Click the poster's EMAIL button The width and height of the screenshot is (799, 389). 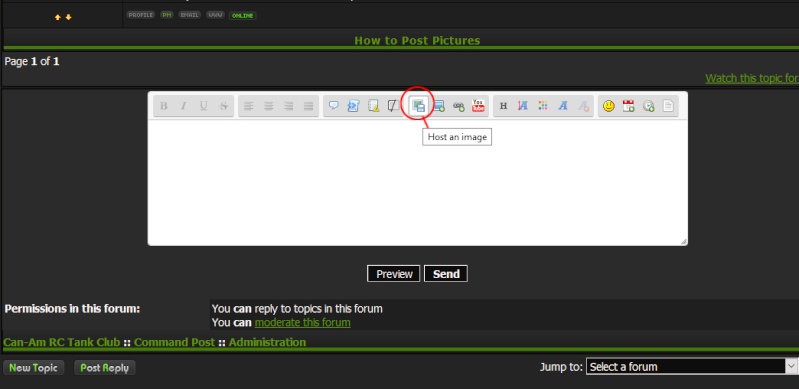[x=190, y=15]
